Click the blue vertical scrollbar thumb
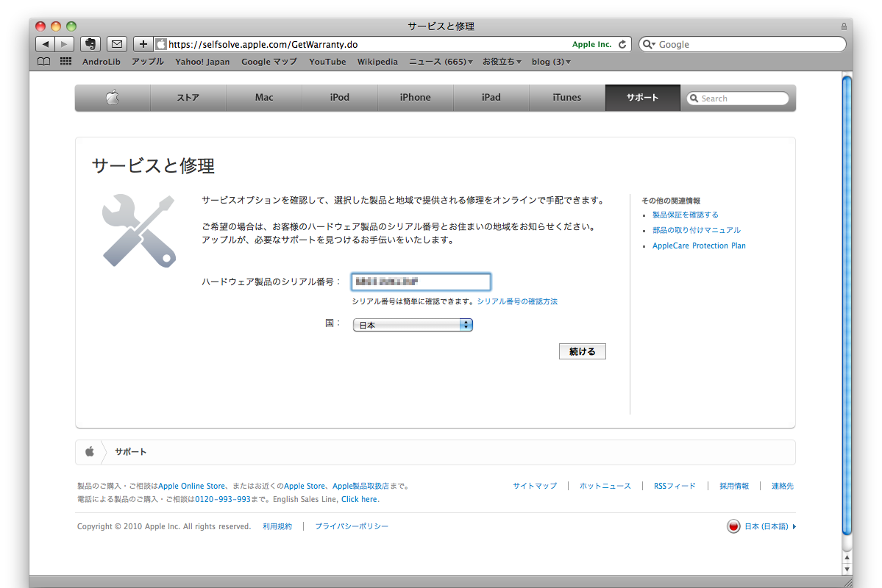 pos(847,305)
